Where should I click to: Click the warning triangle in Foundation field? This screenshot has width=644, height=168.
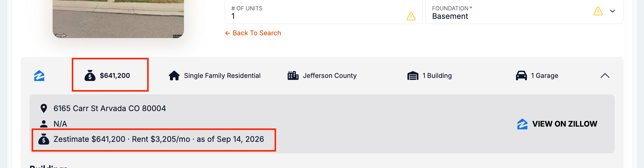pos(598,11)
